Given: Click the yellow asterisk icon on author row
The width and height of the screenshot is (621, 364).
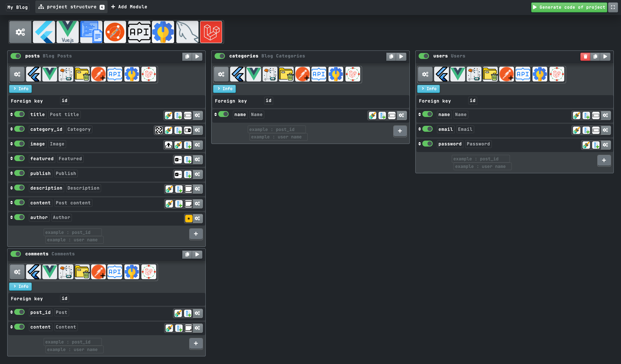Looking at the screenshot, I should tap(189, 218).
